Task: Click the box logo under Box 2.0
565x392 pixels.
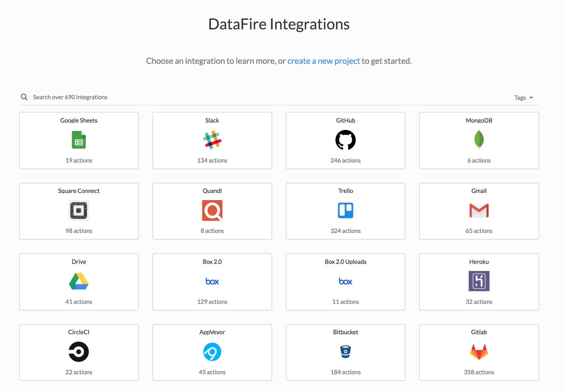Action: pyautogui.click(x=212, y=281)
